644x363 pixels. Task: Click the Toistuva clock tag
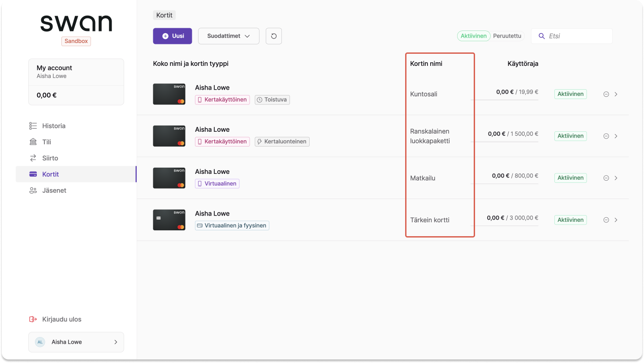click(x=272, y=99)
